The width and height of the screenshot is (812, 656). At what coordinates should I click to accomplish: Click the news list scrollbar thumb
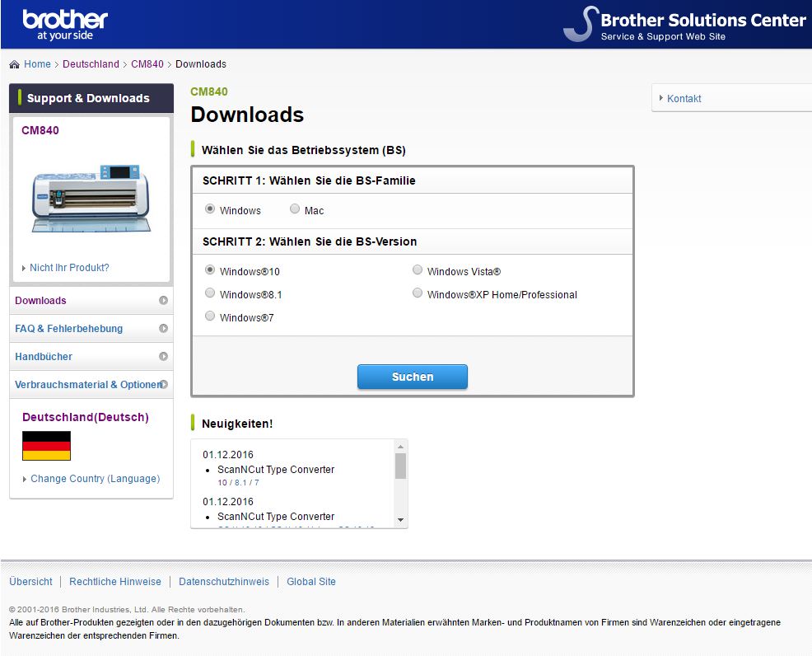click(x=400, y=466)
